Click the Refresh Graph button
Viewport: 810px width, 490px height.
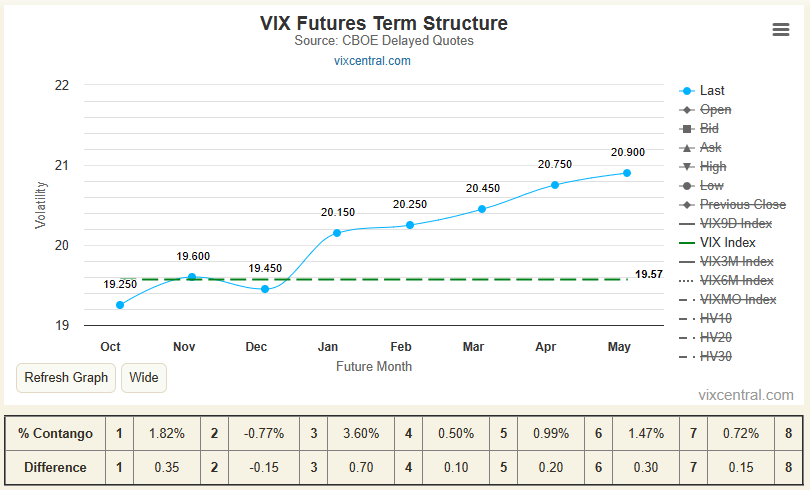point(66,378)
